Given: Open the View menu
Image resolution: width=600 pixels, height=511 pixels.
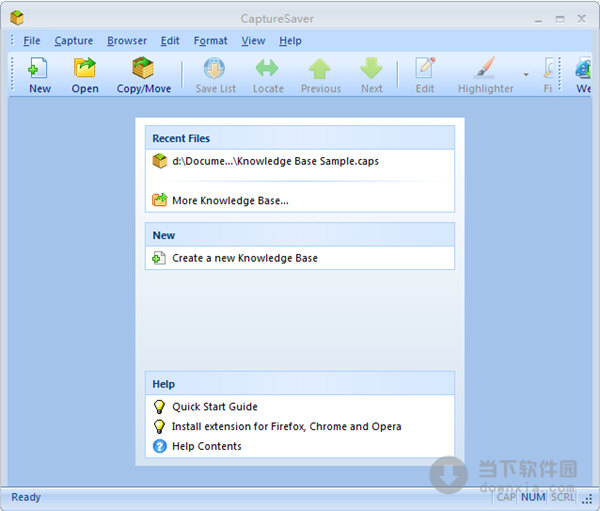Looking at the screenshot, I should [x=253, y=41].
